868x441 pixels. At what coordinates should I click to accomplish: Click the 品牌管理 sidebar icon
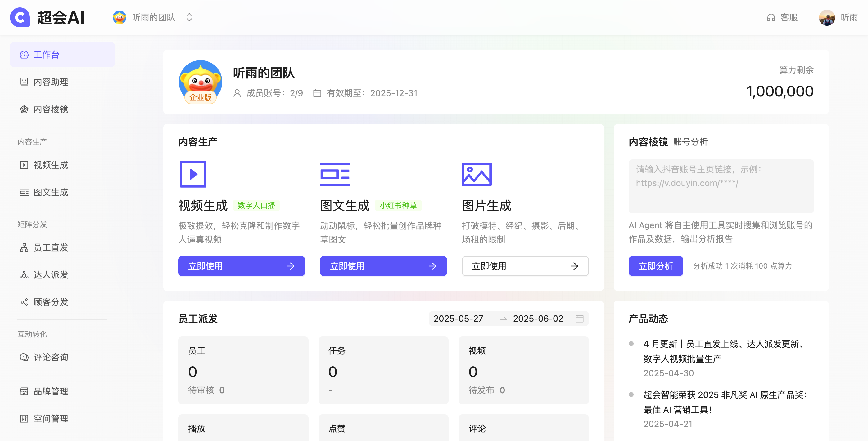(24, 391)
